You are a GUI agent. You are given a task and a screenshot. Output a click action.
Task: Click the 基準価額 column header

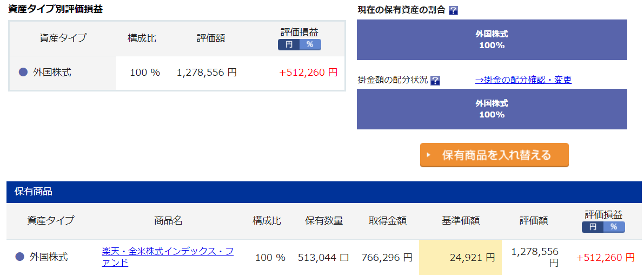460,221
